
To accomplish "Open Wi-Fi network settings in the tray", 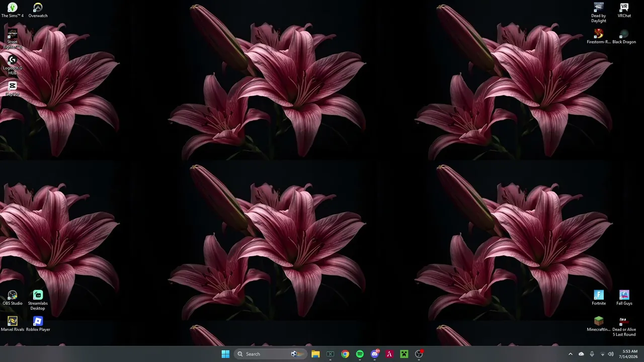I will 602,354.
